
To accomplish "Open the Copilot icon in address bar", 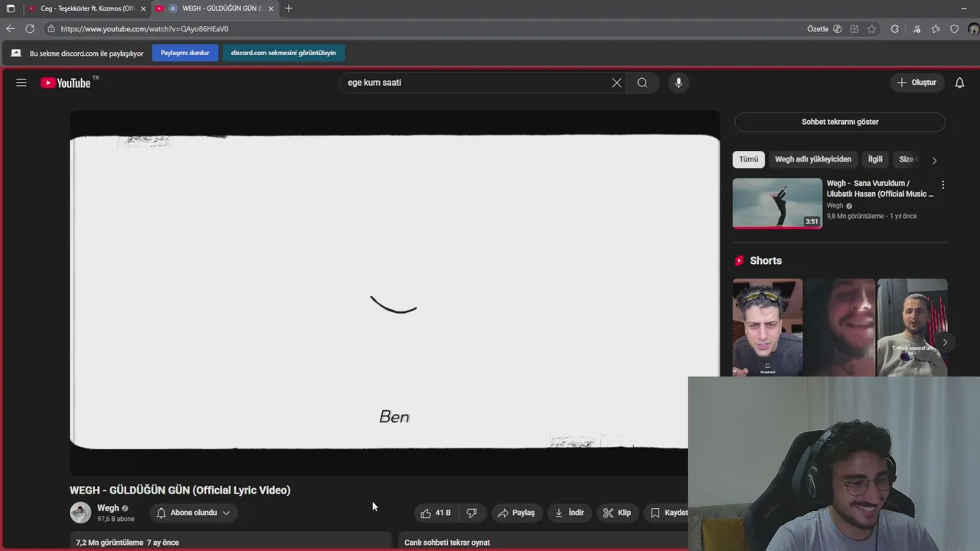I will click(838, 29).
